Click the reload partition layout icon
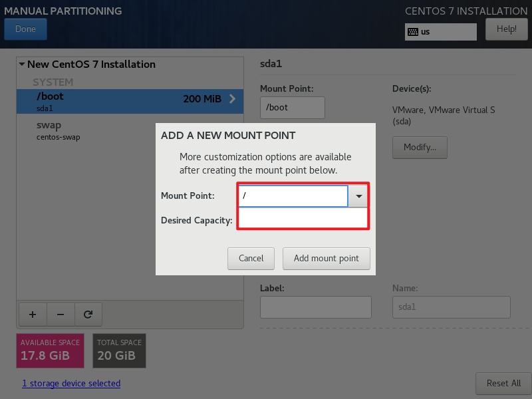This screenshot has height=399, width=532. click(88, 314)
